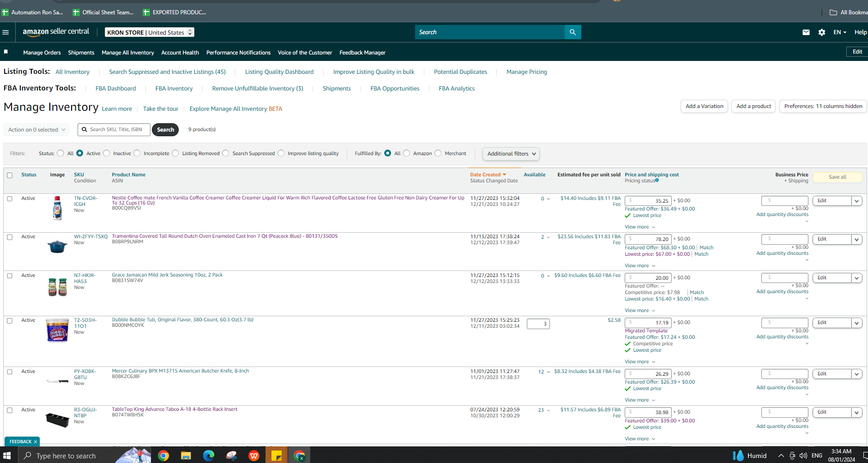Close the FEEDBACK tab with the X
This screenshot has width=868, height=463.
click(36, 442)
